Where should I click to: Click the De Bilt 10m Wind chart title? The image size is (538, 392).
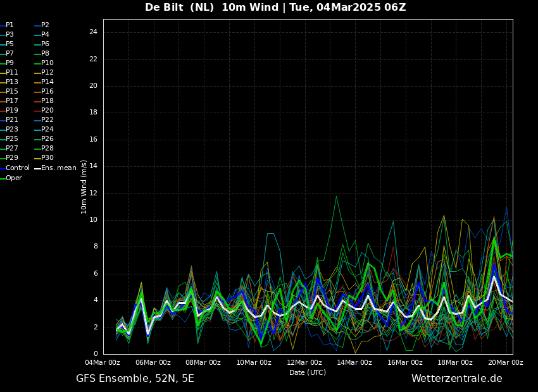click(x=275, y=7)
